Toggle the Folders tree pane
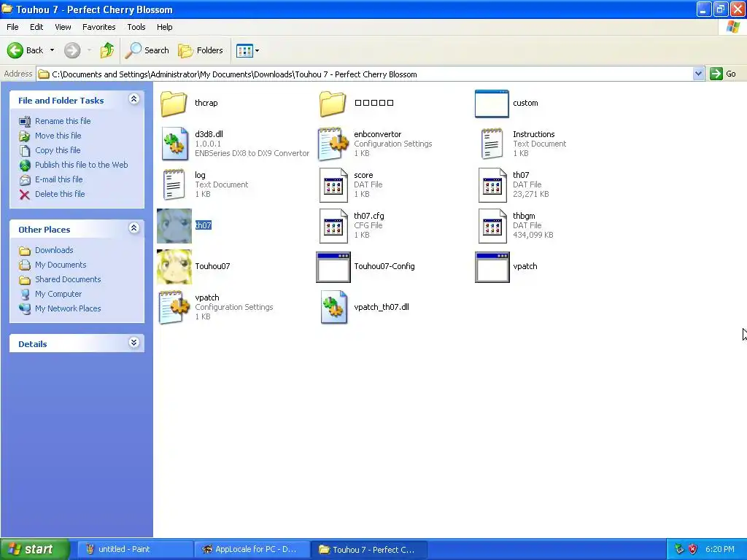Screen dimensions: 747x560 point(201,50)
